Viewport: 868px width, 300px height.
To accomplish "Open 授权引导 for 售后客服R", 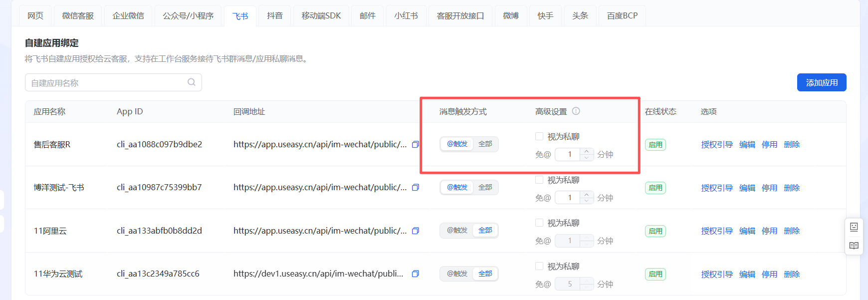I will (x=717, y=144).
